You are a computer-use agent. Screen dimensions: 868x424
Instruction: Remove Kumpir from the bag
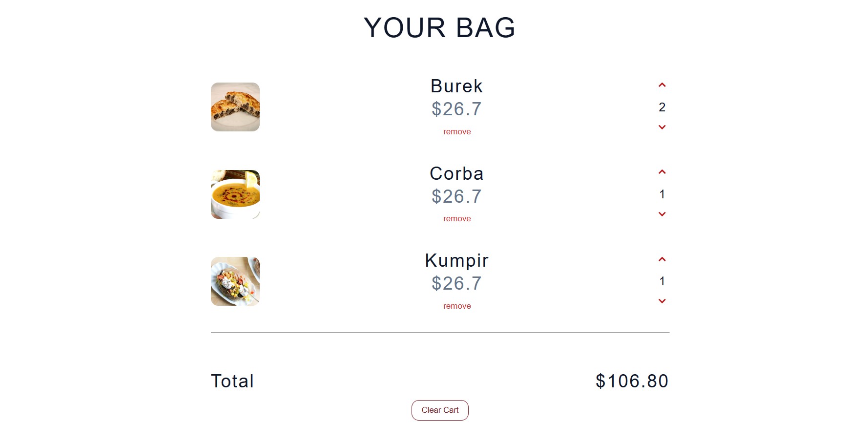point(456,305)
